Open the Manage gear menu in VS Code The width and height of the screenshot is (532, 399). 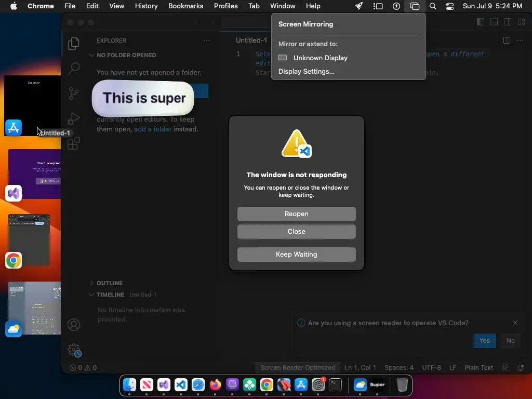tap(74, 350)
